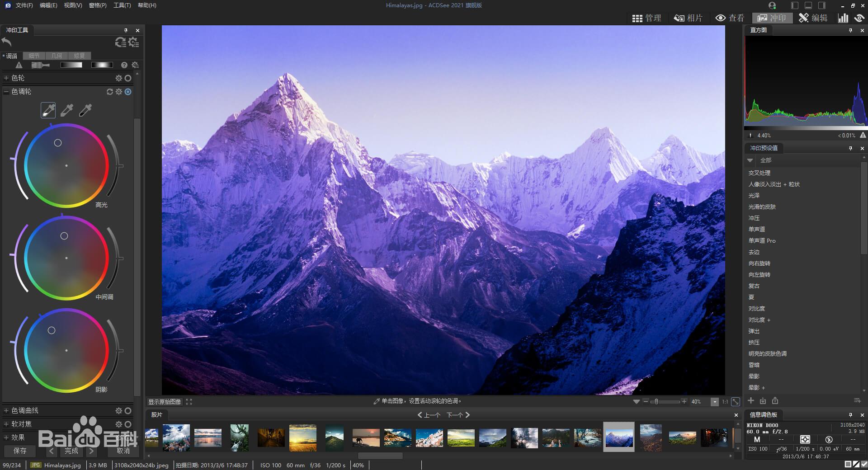The height and width of the screenshot is (470, 868).
Task: Toggle the bottom pane layout icon
Action: tap(808, 5)
